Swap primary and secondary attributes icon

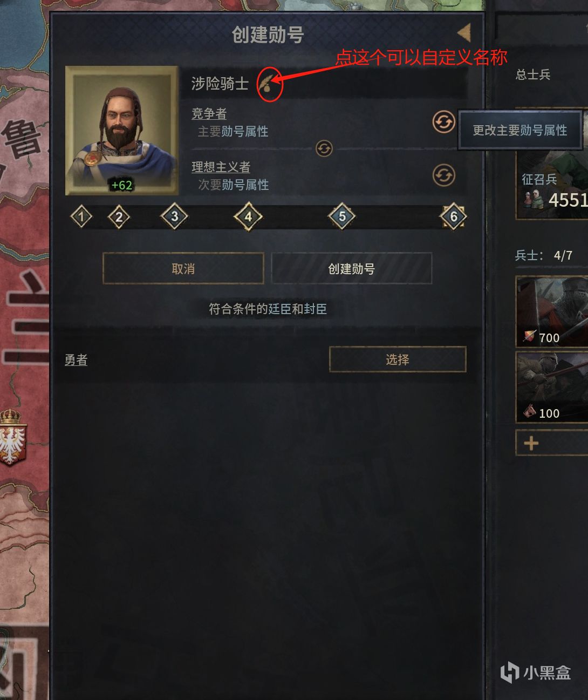(x=324, y=148)
